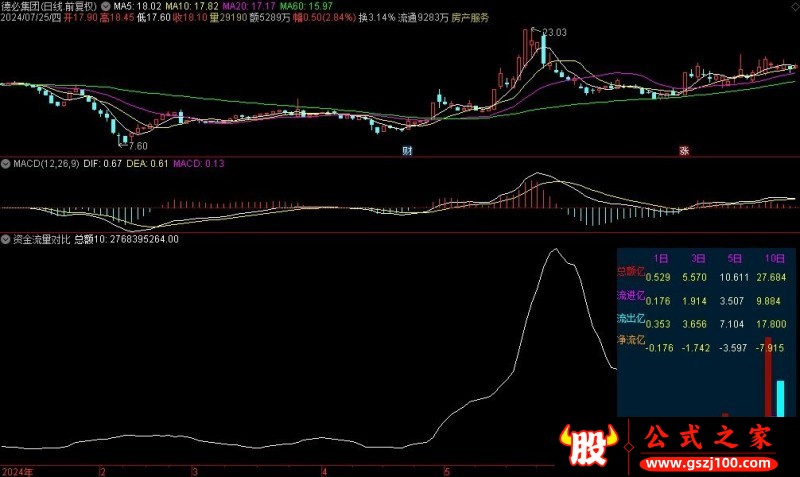Viewport: 800px width, 477px height.
Task: Click the MACD: 0.13 value
Action: coord(198,164)
